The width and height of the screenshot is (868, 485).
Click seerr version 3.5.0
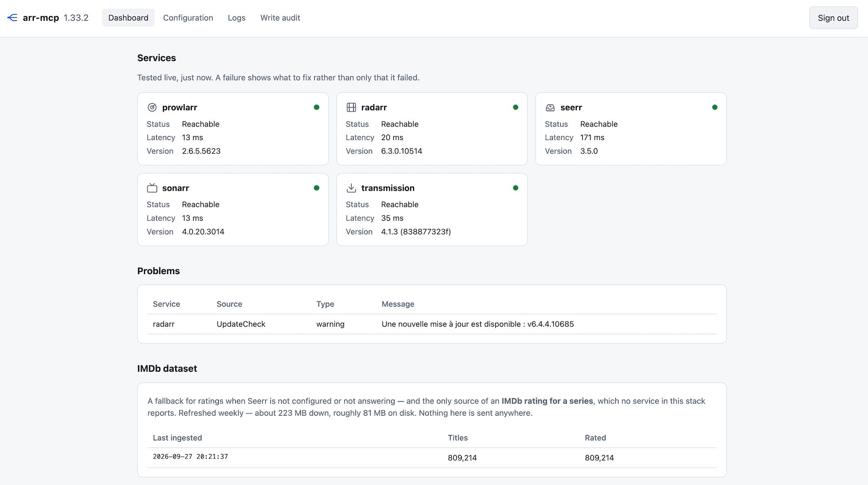[589, 151]
